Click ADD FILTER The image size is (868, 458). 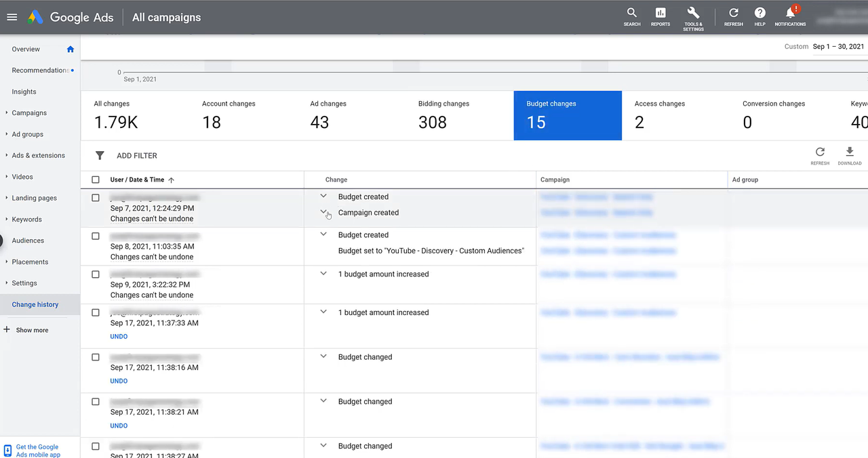click(x=137, y=156)
